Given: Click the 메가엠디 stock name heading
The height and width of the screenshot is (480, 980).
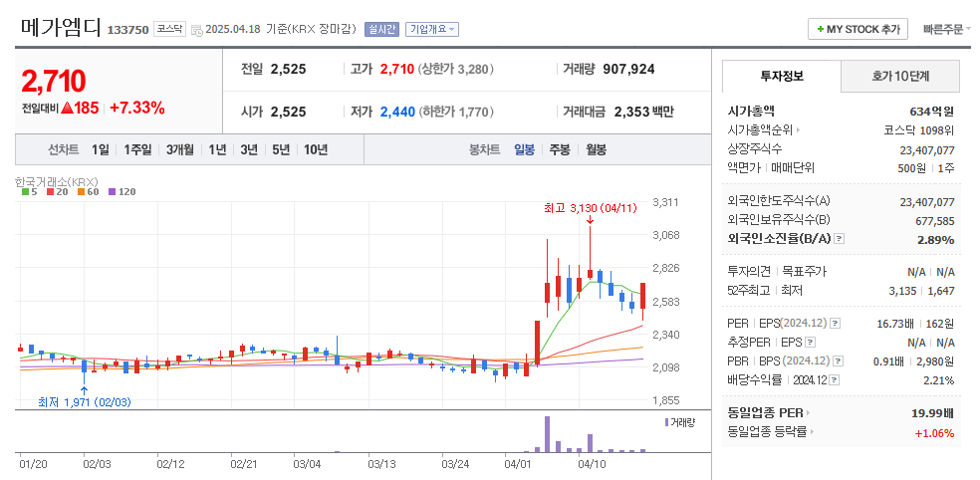Looking at the screenshot, I should point(61,28).
